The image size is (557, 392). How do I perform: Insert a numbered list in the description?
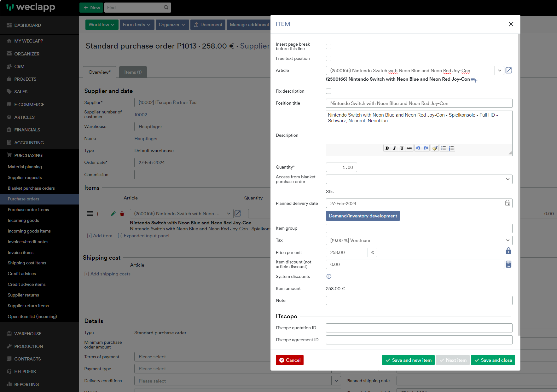[451, 148]
